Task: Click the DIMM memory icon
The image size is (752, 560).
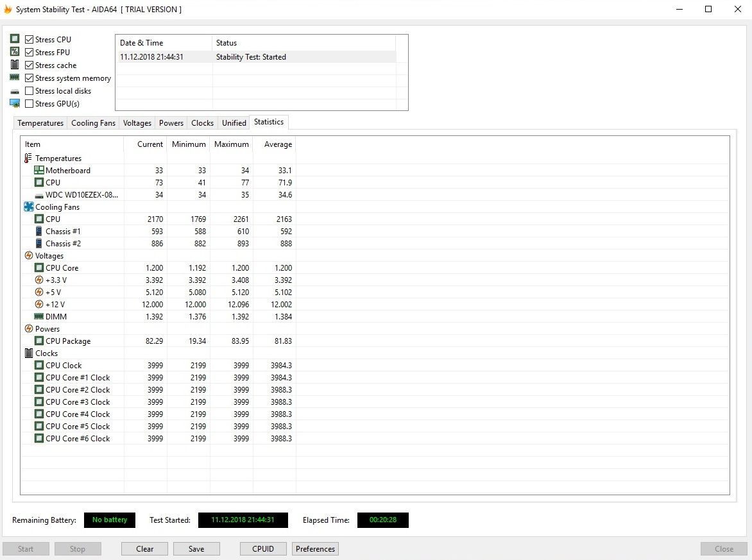Action: 39,316
